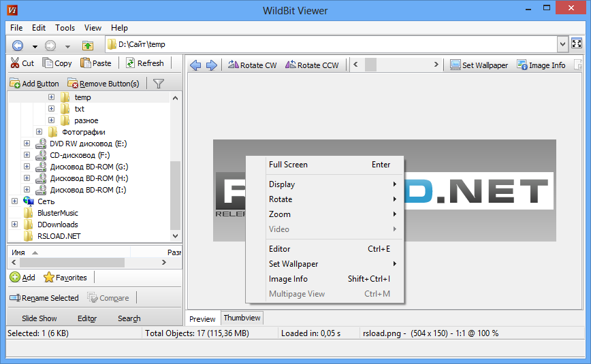Copy the selected file
The image size is (591, 364).
pos(57,63)
